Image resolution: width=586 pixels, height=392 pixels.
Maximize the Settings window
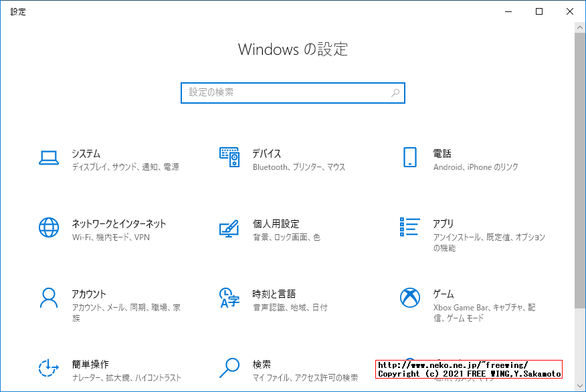tap(539, 11)
